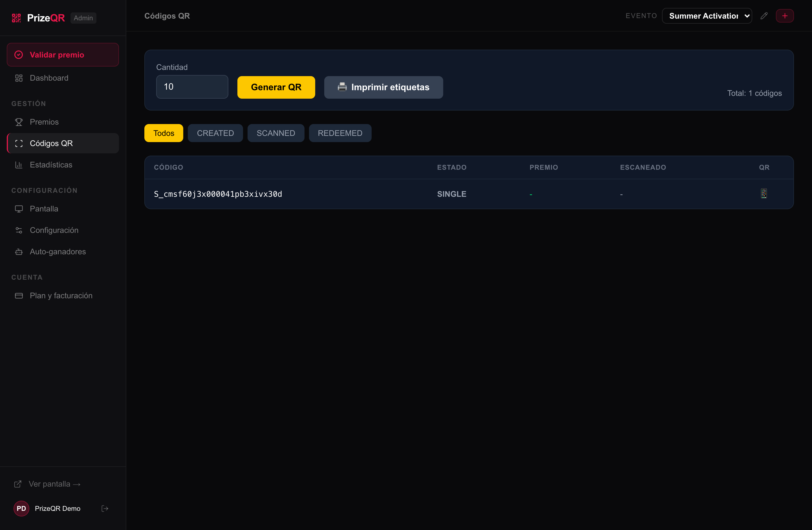This screenshot has width=812, height=530.
Task: Click Imprimir etiquetas button
Action: 383,87
